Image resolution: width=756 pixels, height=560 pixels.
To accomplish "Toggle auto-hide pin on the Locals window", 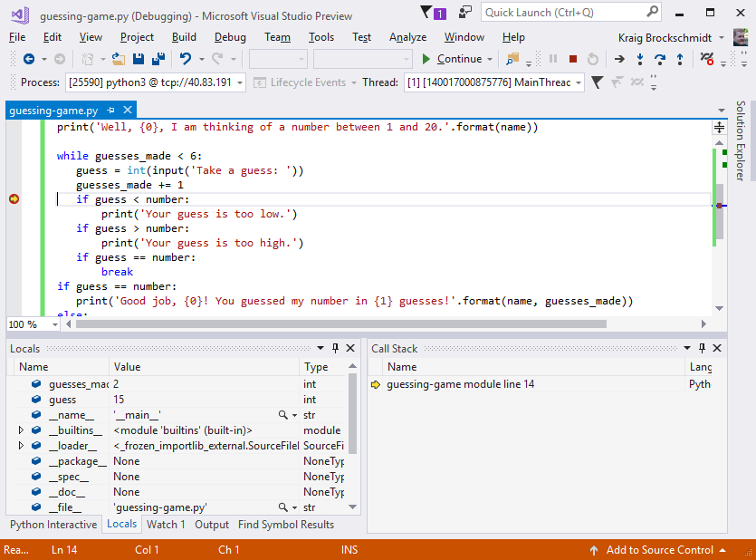I will click(335, 348).
